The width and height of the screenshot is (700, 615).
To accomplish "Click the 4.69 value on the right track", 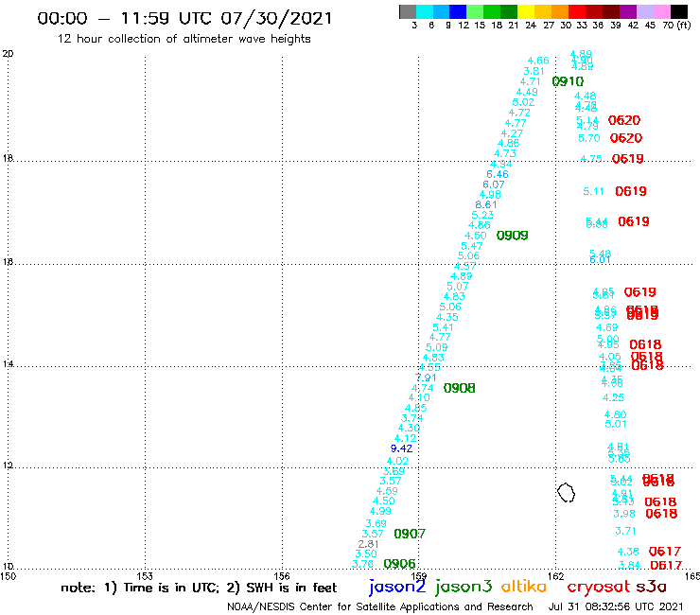I will 607,327.
